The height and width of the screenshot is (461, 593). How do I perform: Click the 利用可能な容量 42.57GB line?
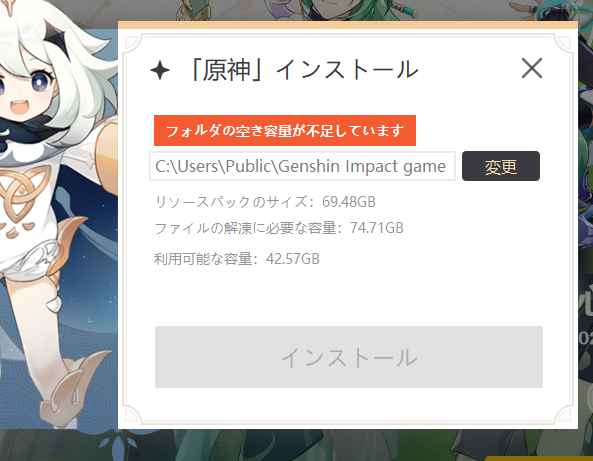237,259
